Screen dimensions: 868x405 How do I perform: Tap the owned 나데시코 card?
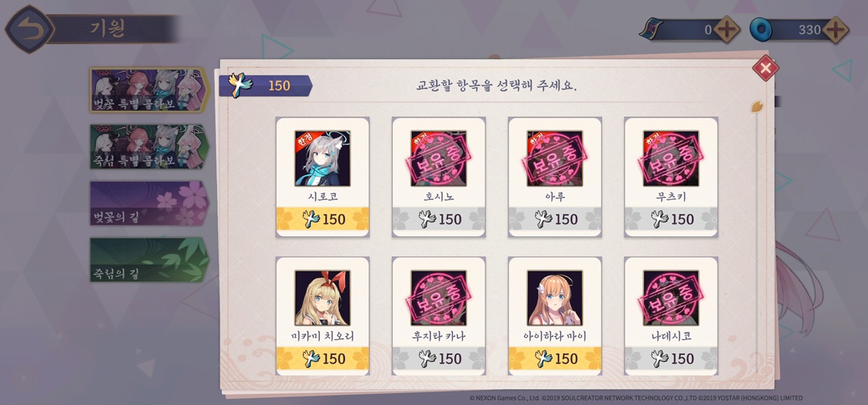pyautogui.click(x=671, y=316)
